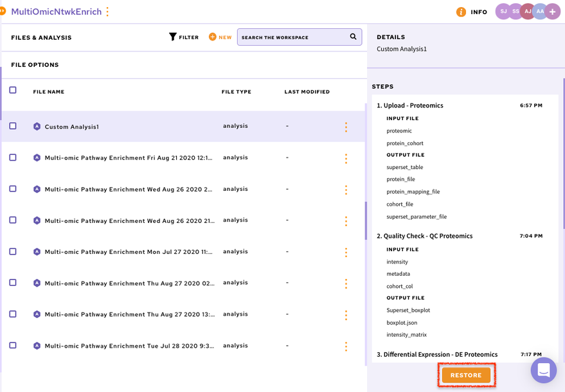Click the analysis icon for Fri Aug 21 enrichment

click(x=37, y=158)
